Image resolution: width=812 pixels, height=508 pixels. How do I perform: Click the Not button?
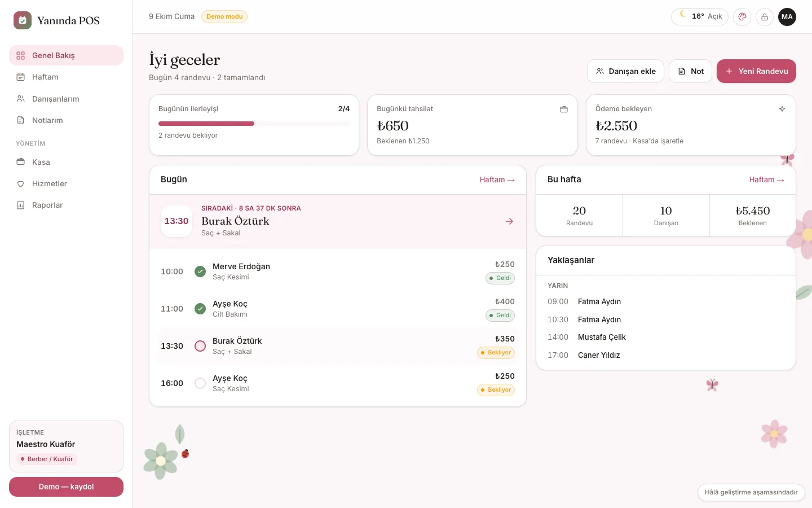[x=690, y=71]
